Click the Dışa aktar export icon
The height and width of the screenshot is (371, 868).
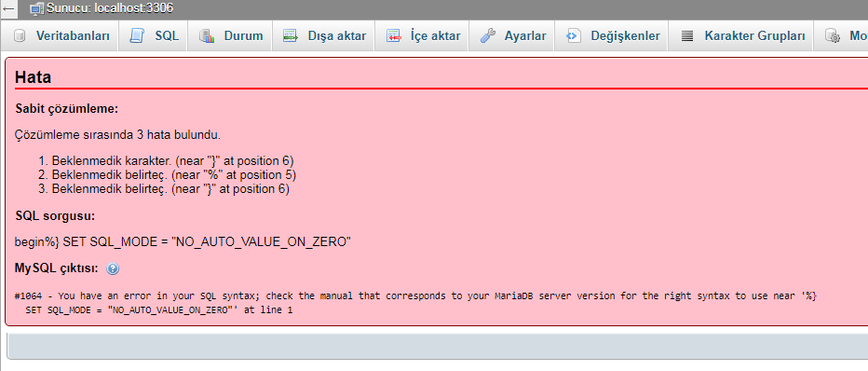click(291, 36)
